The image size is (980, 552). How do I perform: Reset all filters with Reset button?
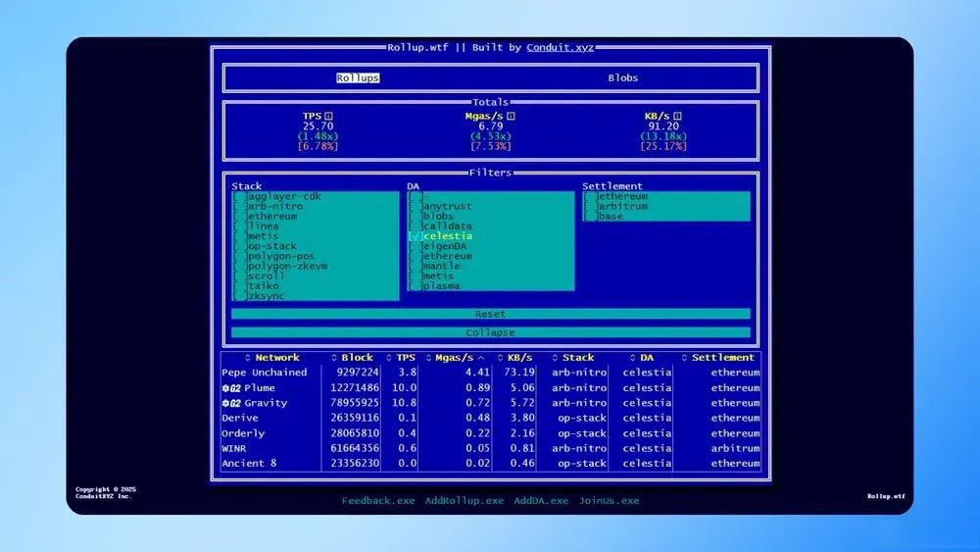coord(491,314)
